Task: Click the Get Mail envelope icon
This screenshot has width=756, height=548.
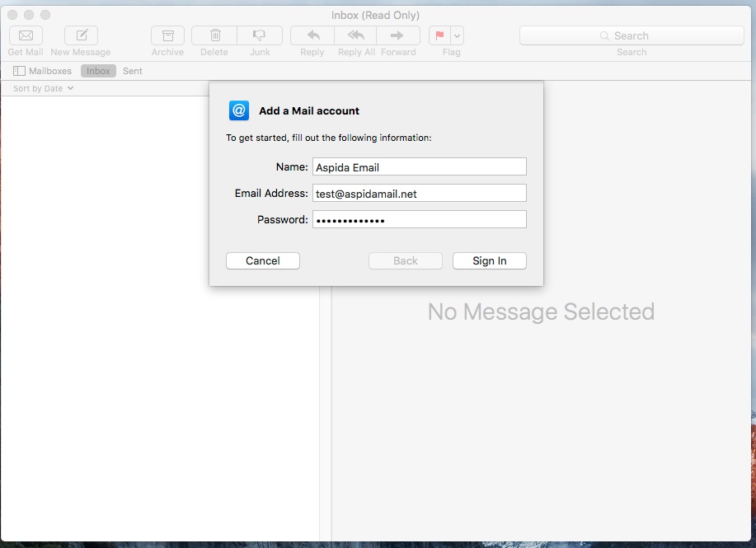Action: tap(26, 35)
